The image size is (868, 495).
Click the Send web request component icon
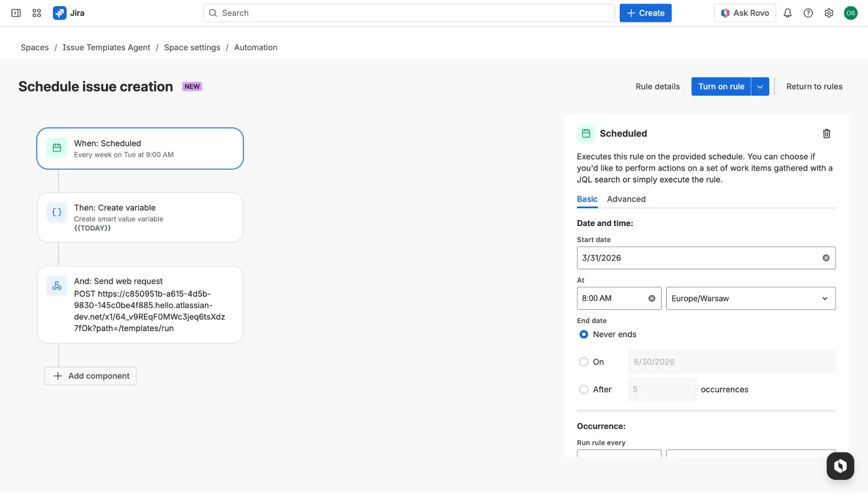[x=57, y=286]
